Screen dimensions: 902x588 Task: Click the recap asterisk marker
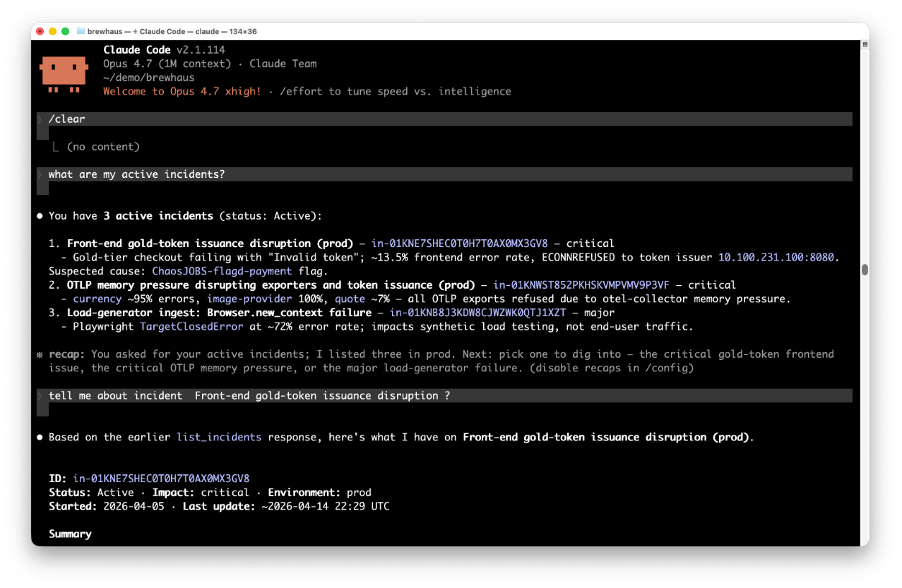coord(40,354)
